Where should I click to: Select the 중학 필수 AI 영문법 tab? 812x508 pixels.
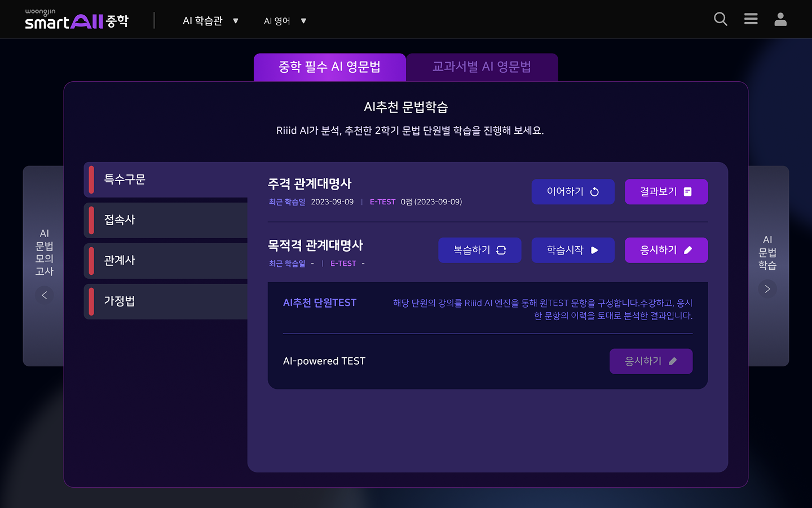pyautogui.click(x=329, y=67)
